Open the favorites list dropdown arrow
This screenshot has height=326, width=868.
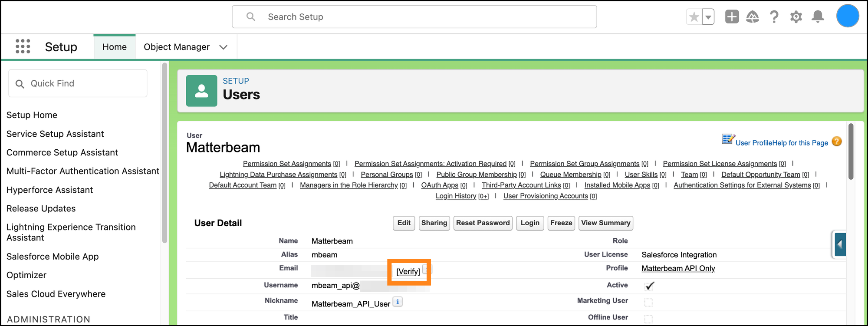[708, 17]
